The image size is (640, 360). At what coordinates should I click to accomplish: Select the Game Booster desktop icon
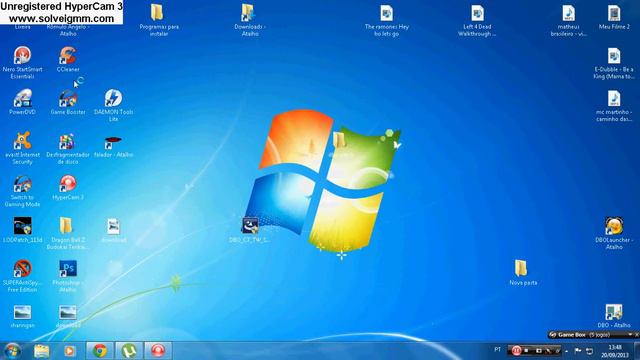[68, 102]
